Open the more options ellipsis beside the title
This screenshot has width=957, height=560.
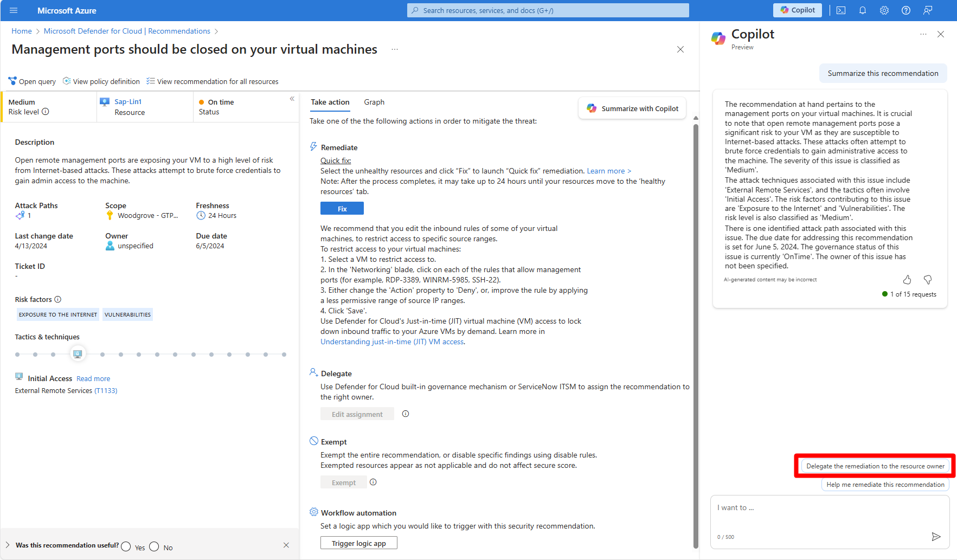click(395, 49)
